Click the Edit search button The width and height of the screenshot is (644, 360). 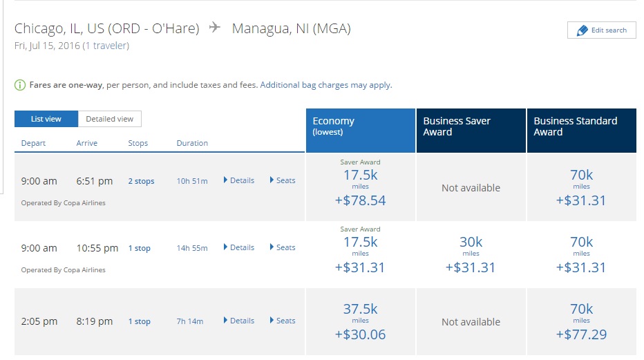[601, 30]
